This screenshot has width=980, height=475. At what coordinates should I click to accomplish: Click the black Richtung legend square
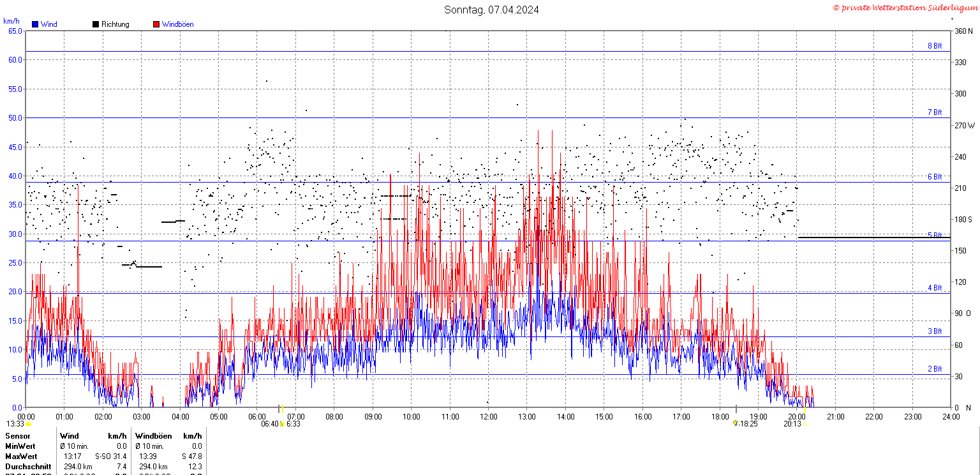pos(96,24)
